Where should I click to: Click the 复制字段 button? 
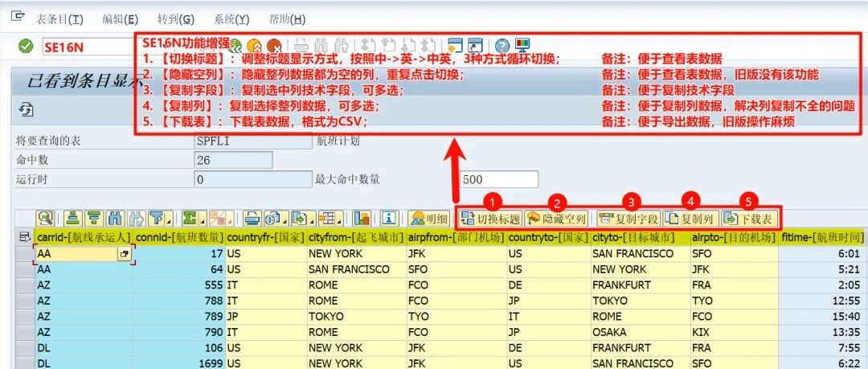pos(628,219)
